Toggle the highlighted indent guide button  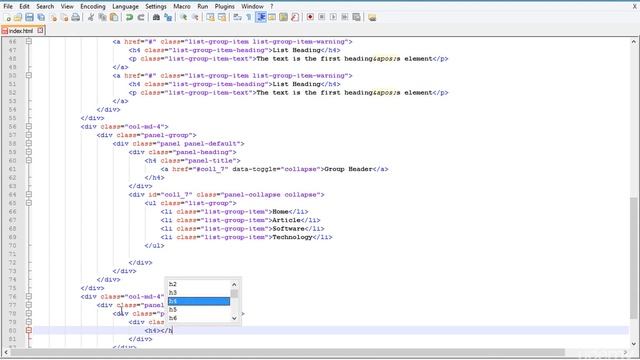[260, 18]
